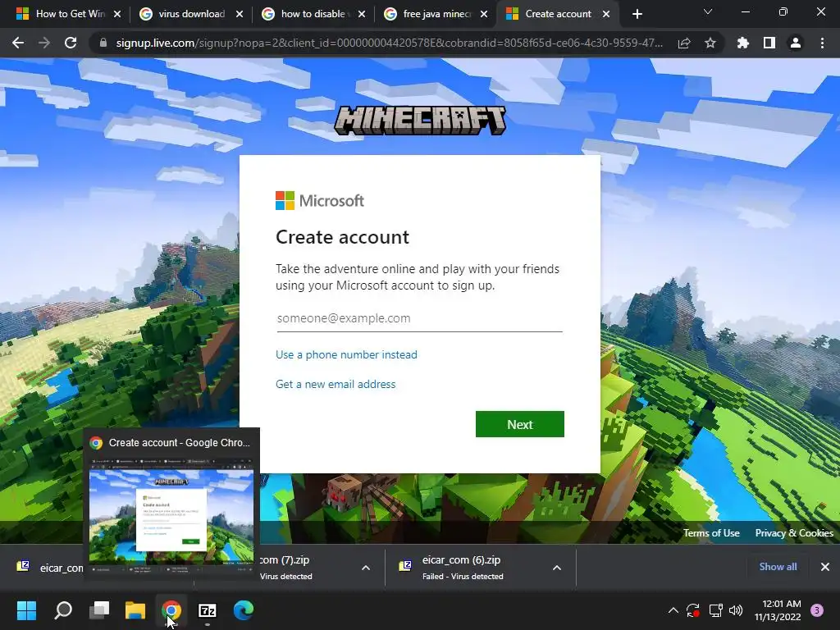Click the email address input field
This screenshot has height=630, width=840.
tap(419, 318)
